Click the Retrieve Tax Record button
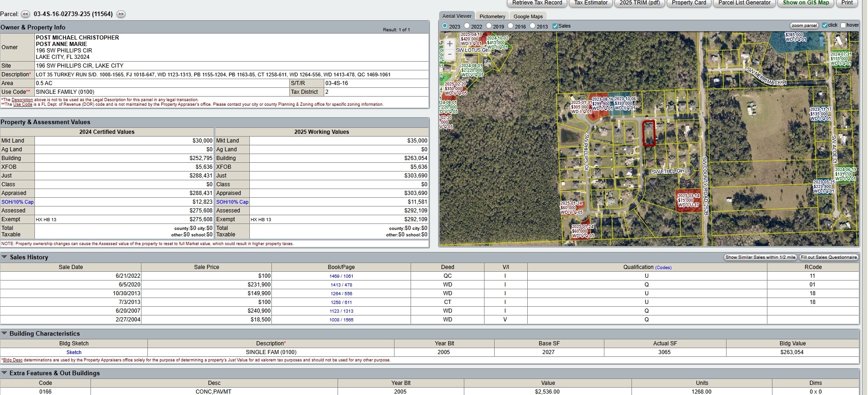This screenshot has width=868, height=395. (x=537, y=3)
